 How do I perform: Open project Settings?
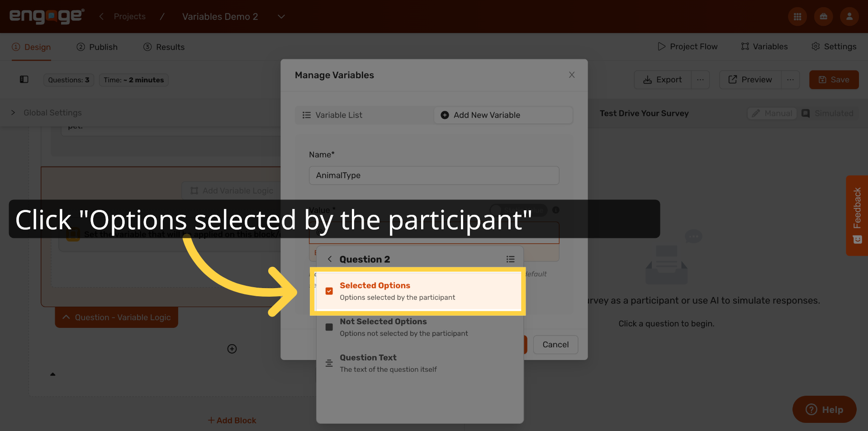pyautogui.click(x=834, y=47)
